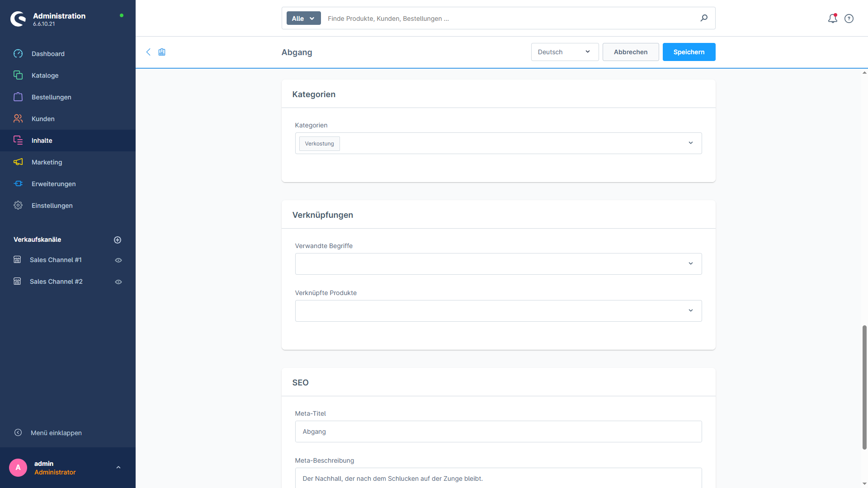Open the Deutsch language dropdown

coord(565,52)
